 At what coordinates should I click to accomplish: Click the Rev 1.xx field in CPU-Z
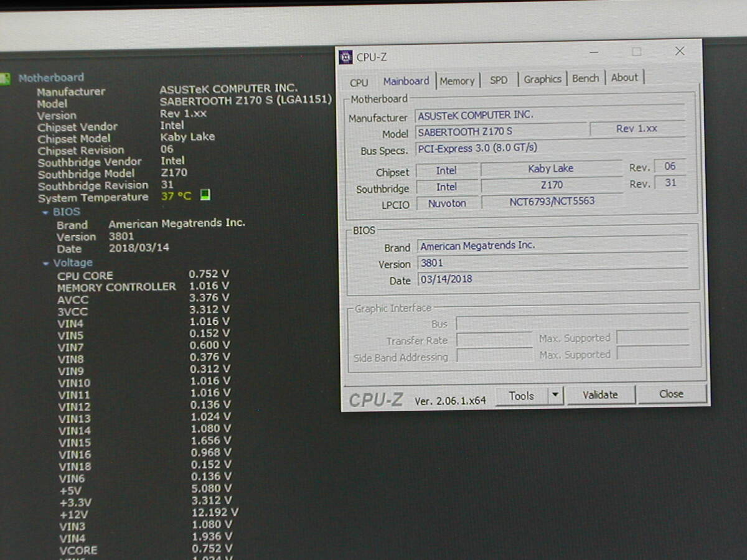pos(637,129)
